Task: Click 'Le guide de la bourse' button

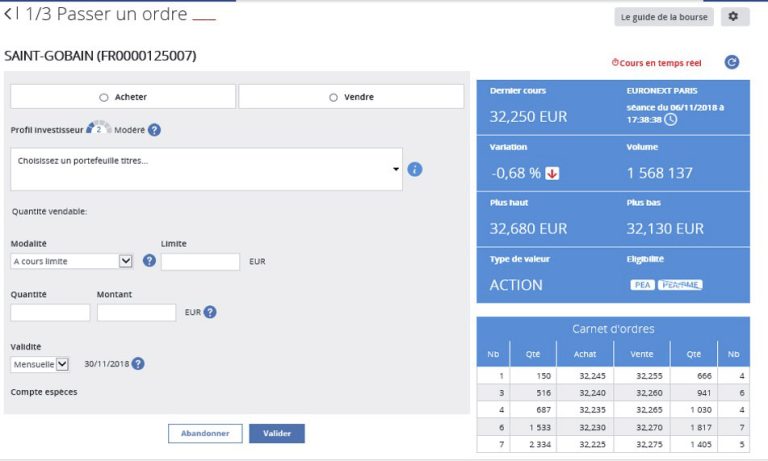Action: [x=664, y=17]
